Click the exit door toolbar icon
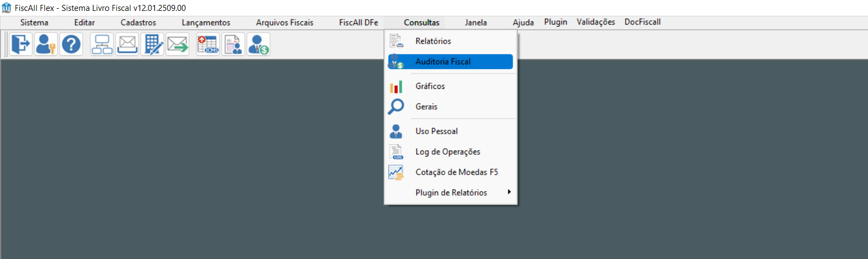 click(x=21, y=44)
